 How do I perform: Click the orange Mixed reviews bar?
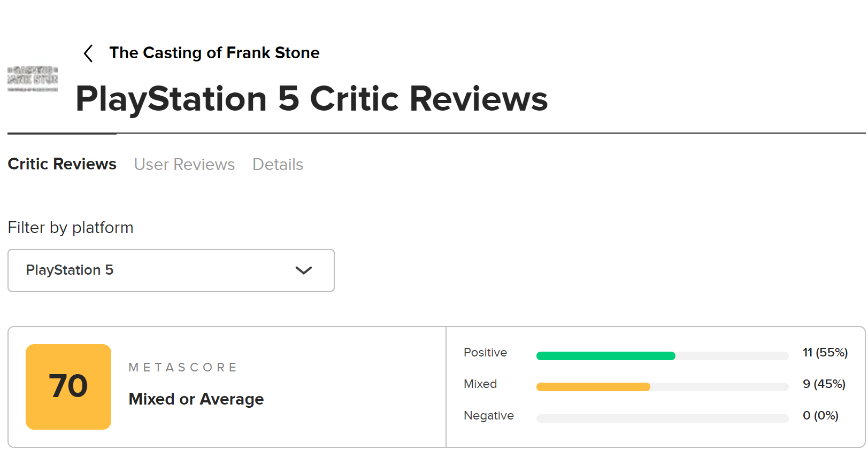[593, 387]
